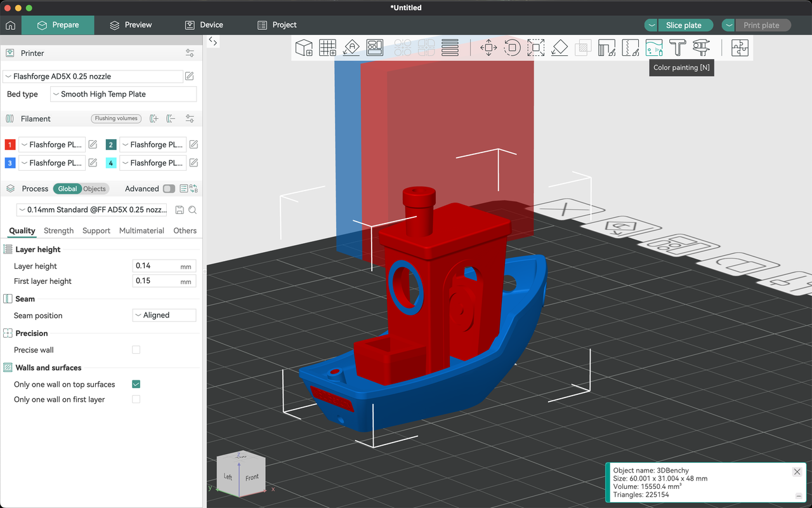
Task: Click the Slice plate button
Action: [x=684, y=25]
